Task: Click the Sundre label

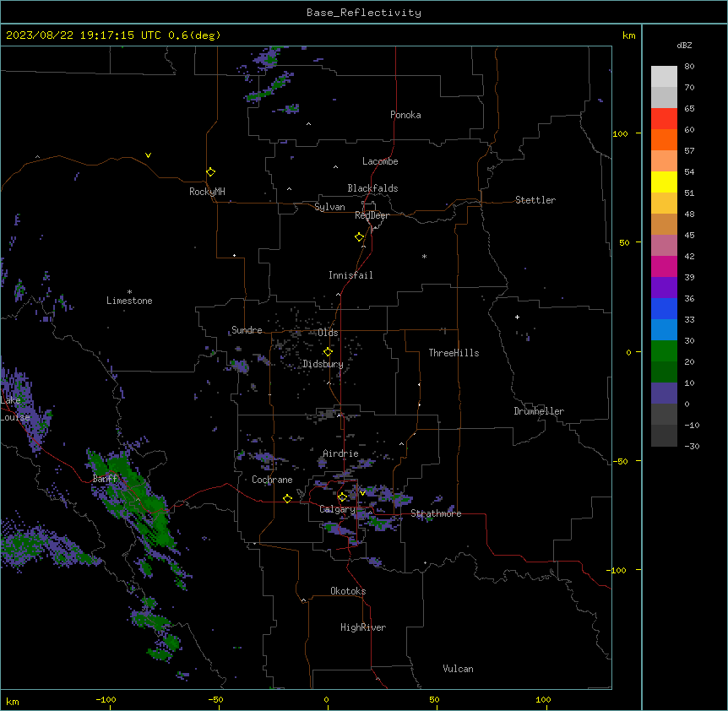Action: 247,330
